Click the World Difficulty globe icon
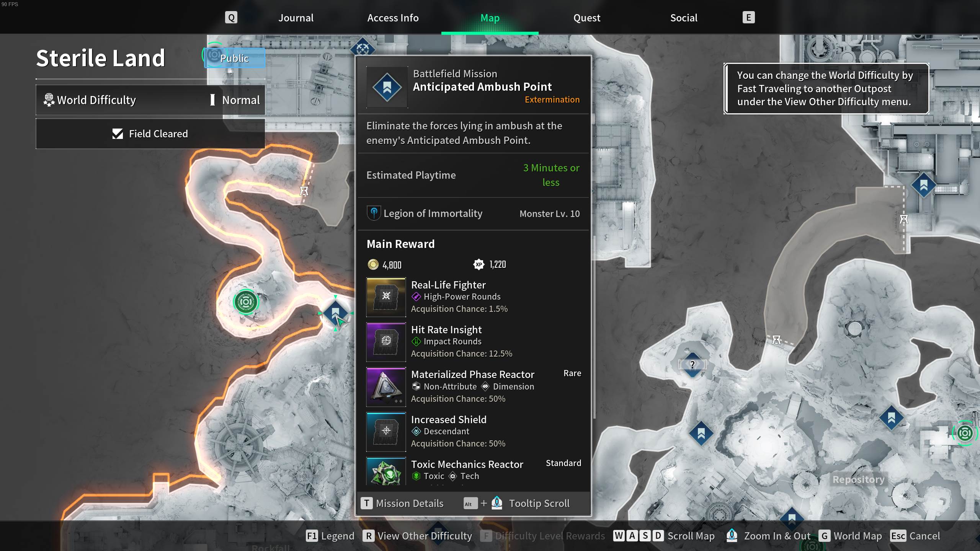 click(x=49, y=100)
